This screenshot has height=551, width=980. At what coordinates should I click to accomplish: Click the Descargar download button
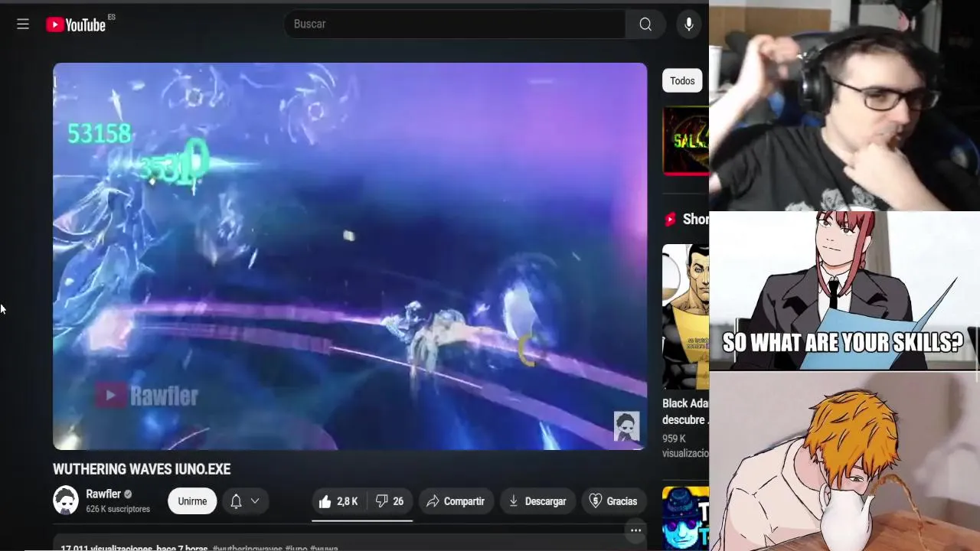click(x=537, y=501)
